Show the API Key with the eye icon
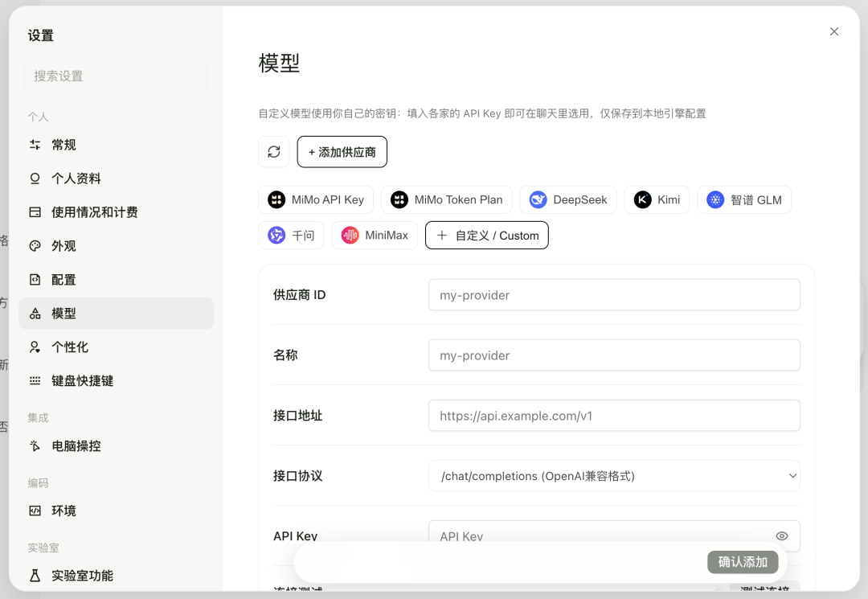 pos(782,536)
